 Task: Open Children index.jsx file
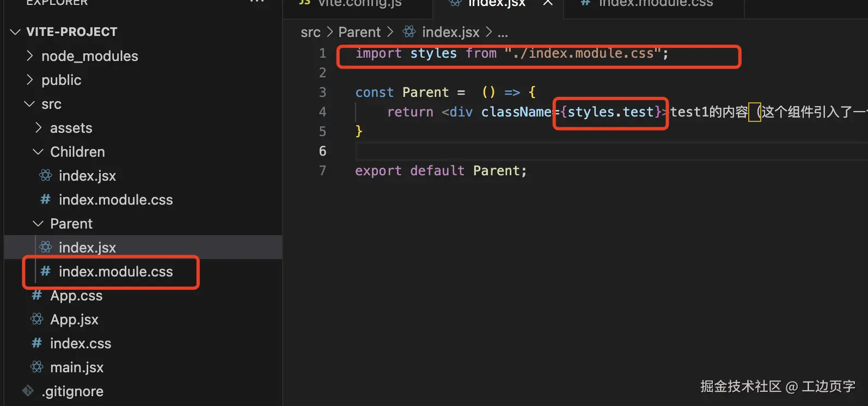click(87, 176)
